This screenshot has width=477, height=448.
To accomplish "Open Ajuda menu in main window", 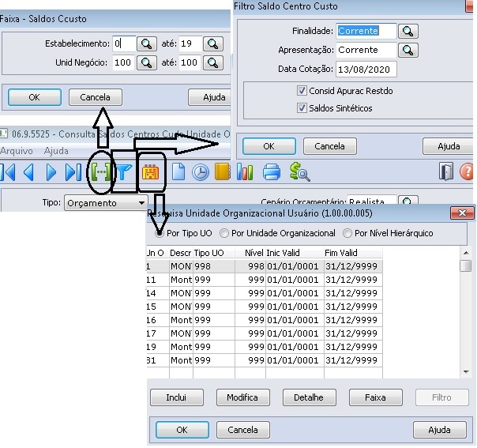I will point(56,151).
